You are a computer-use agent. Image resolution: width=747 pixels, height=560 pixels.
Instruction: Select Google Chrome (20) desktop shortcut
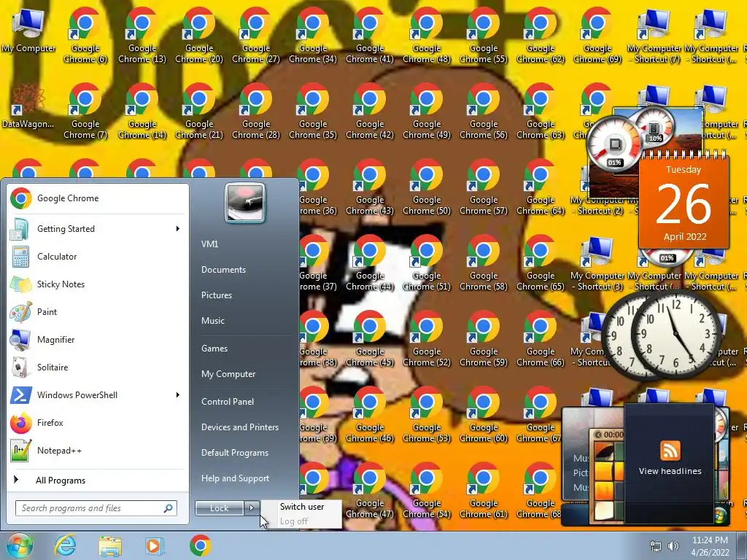[x=199, y=35]
